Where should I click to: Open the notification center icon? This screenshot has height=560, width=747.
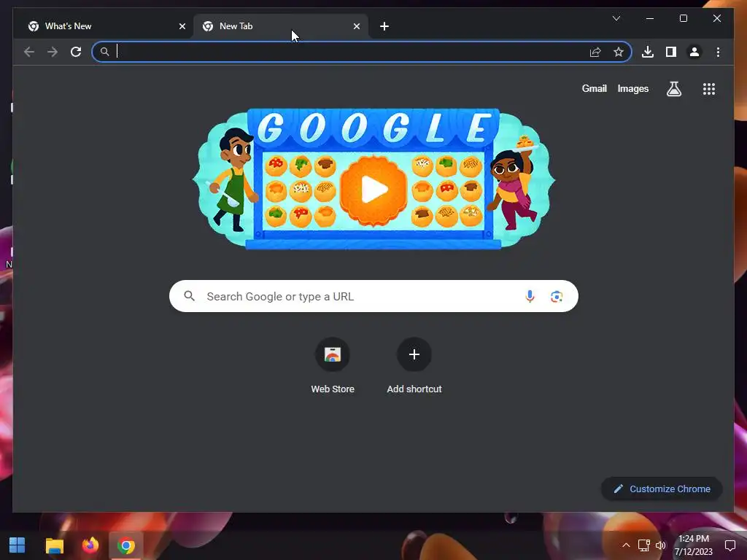pyautogui.click(x=729, y=545)
